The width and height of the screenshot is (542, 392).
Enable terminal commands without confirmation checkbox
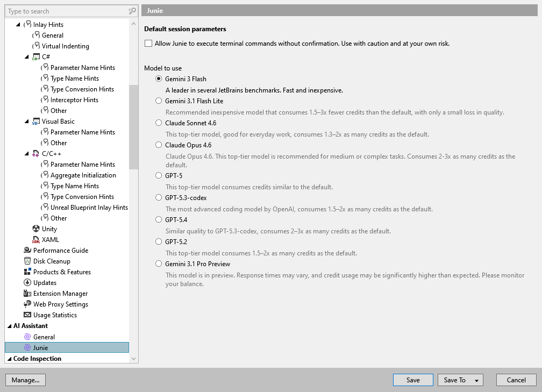(148, 44)
